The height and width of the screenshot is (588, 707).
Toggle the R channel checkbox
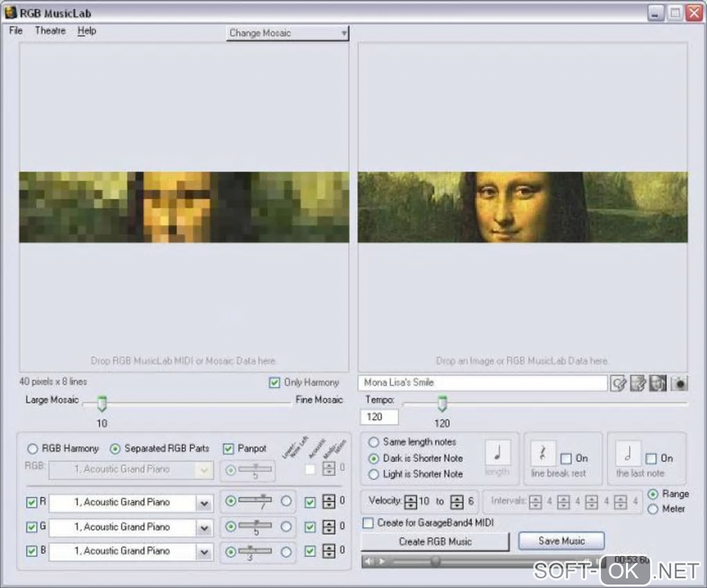(32, 502)
